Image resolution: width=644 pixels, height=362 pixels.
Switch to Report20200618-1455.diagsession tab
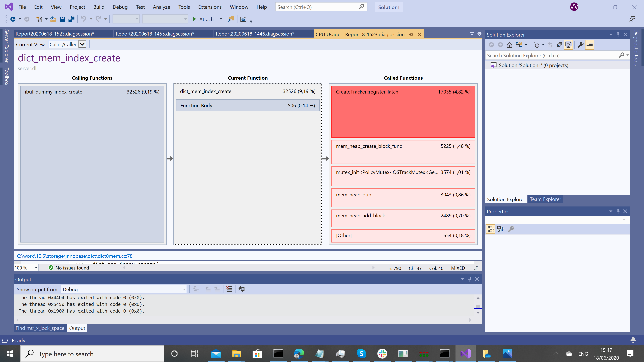pos(155,34)
